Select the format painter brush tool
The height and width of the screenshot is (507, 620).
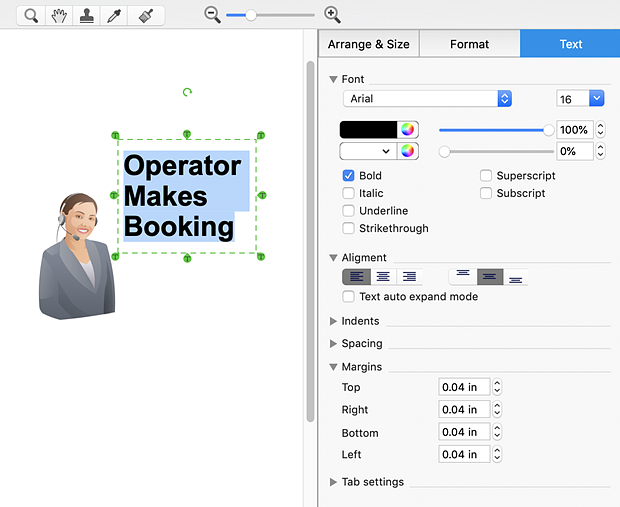pyautogui.click(x=145, y=16)
